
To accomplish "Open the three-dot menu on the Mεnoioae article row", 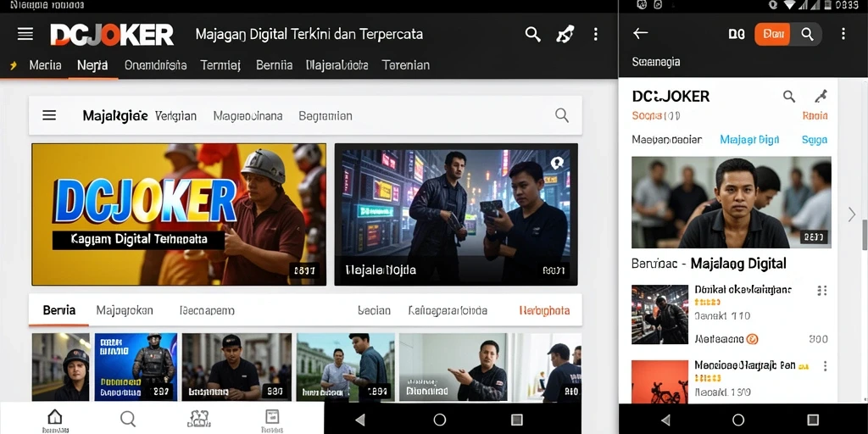I will [x=825, y=366].
